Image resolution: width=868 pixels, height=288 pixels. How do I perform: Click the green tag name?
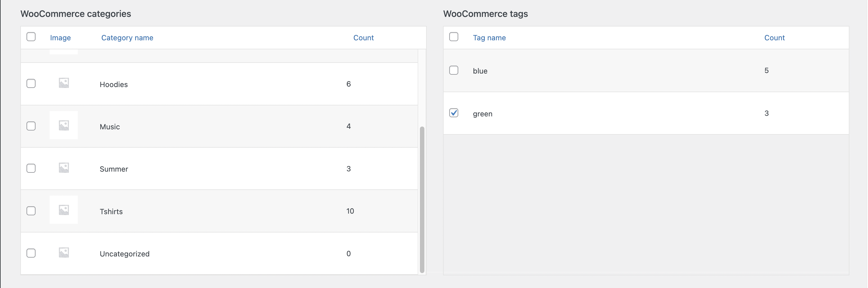pyautogui.click(x=483, y=114)
